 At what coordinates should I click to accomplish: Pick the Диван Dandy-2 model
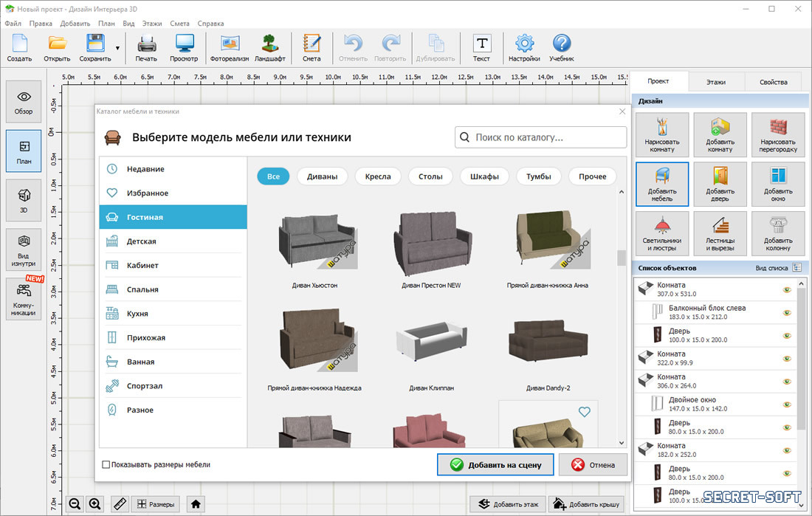click(x=548, y=341)
